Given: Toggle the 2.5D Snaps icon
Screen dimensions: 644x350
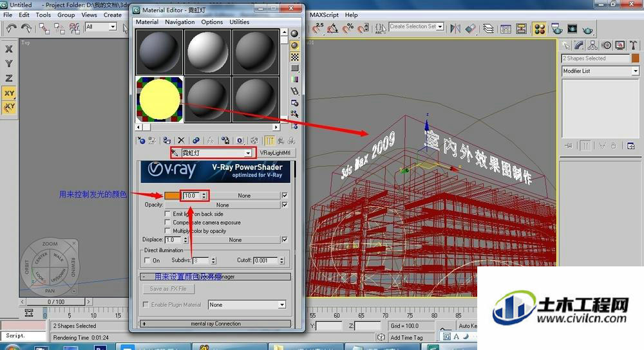Looking at the screenshot, I should (x=317, y=28).
